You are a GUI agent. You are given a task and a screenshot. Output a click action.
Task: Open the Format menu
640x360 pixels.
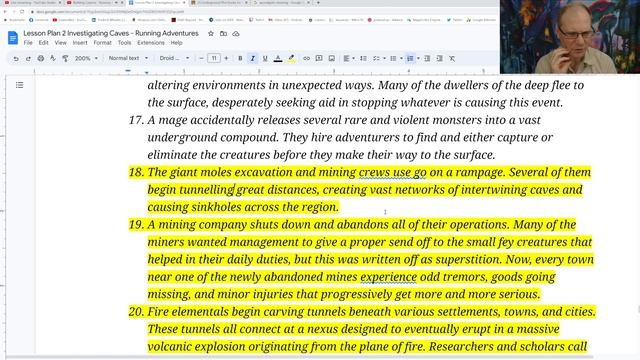coord(102,43)
